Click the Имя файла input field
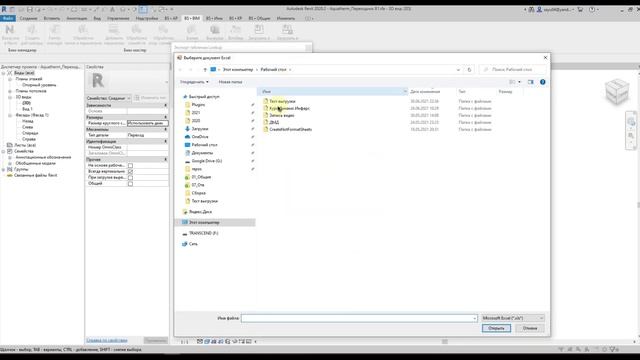The height and width of the screenshot is (360, 640). click(359, 318)
